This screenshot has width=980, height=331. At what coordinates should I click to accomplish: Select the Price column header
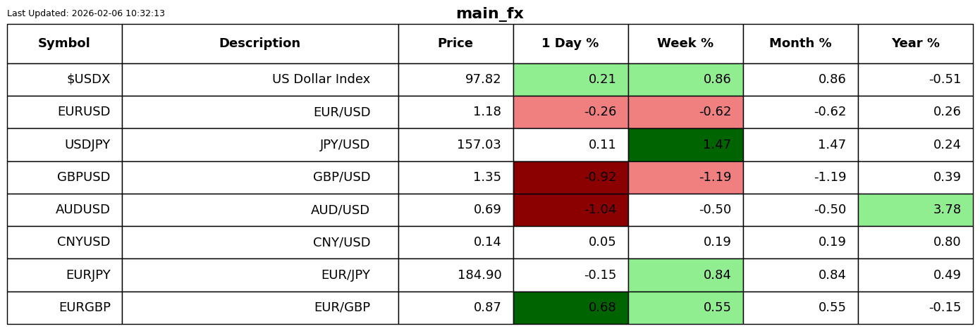click(x=455, y=44)
